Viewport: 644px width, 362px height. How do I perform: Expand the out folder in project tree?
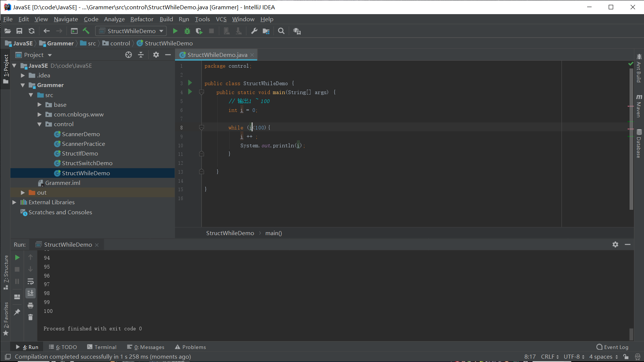click(23, 193)
